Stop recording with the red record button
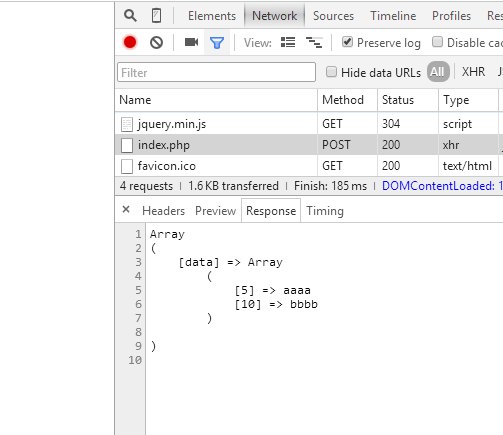This screenshot has height=435, width=503. tap(130, 42)
